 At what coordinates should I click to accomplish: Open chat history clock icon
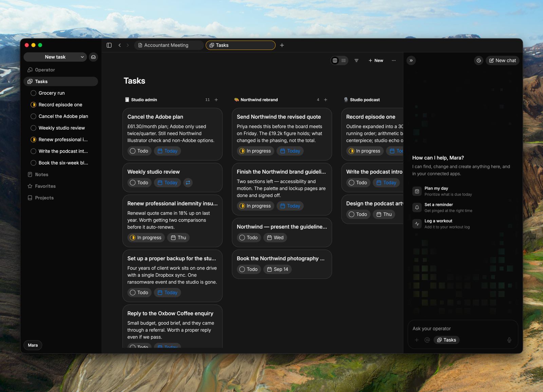[479, 60]
